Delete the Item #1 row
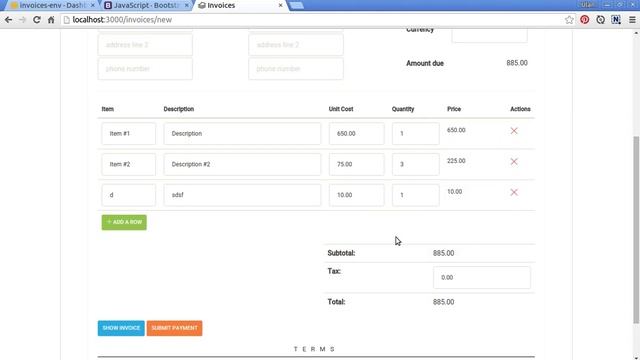 tap(514, 131)
